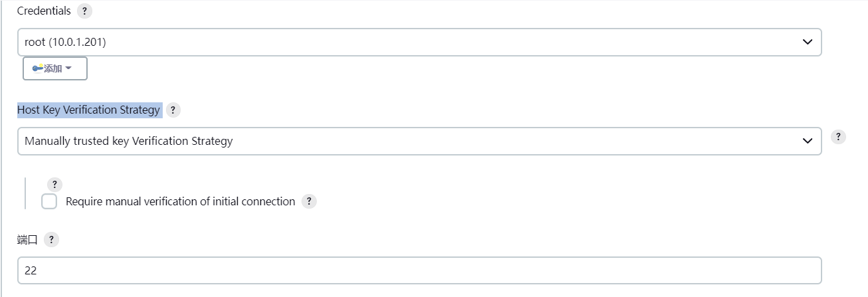Expand the Host Key Verification Strategy dropdown arrow
Viewport: 868px width, 297px height.
click(x=808, y=141)
